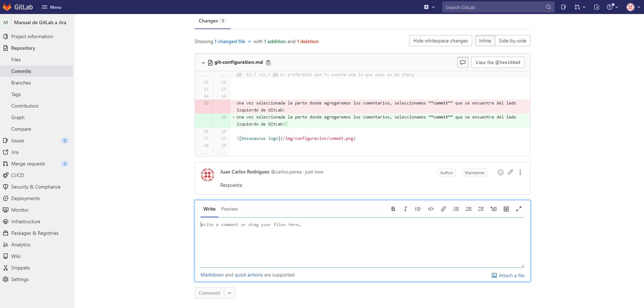Select the Changes tab

pyautogui.click(x=212, y=21)
